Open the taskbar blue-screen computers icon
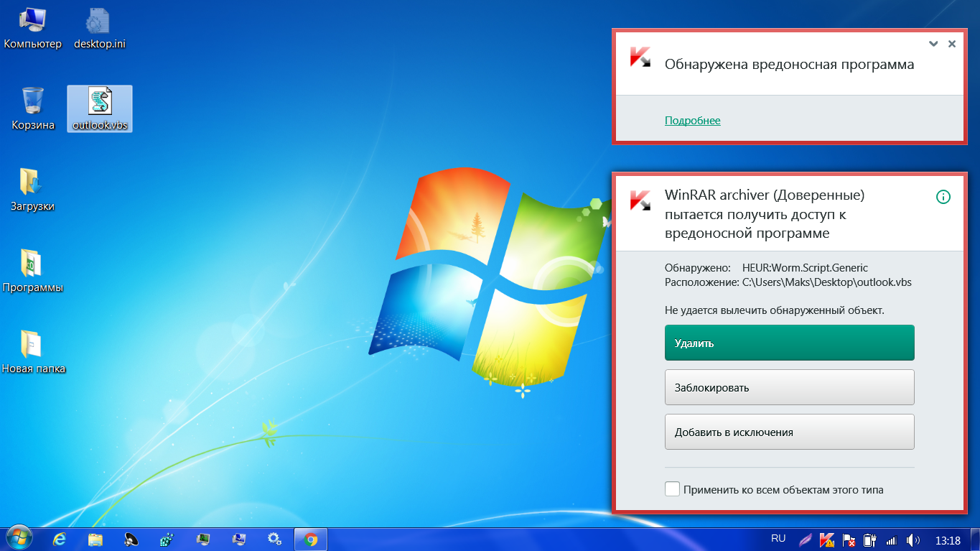The width and height of the screenshot is (980, 551). coord(239,540)
